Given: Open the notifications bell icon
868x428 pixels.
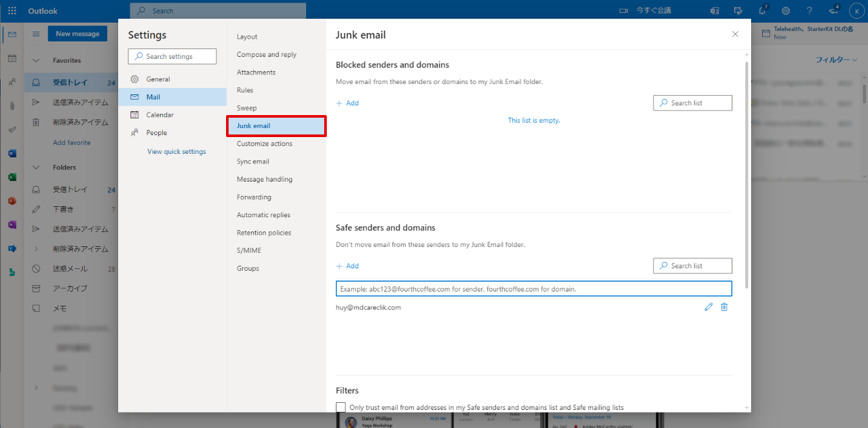Looking at the screenshot, I should [x=762, y=11].
